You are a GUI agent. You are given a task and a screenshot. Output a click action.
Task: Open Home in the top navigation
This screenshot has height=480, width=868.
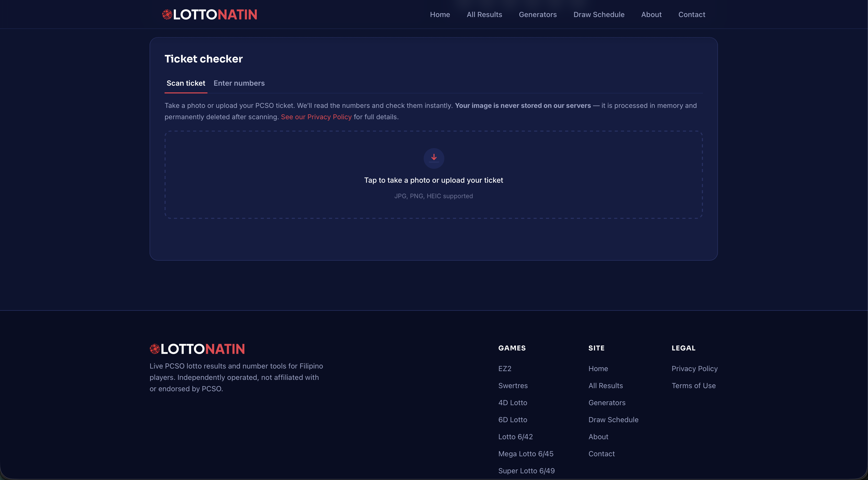point(440,14)
